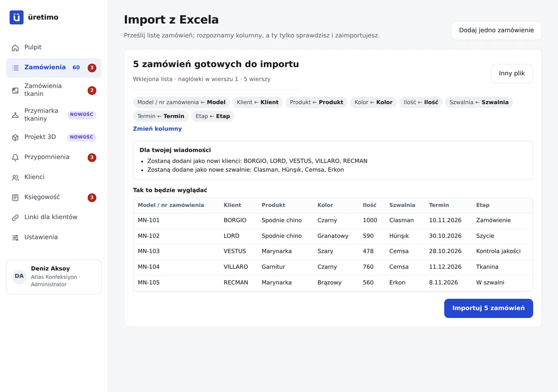Click the NOWOŚĆ badge beside Przymiarka tkaniny
Screen dimensions: 558x392
82,115
